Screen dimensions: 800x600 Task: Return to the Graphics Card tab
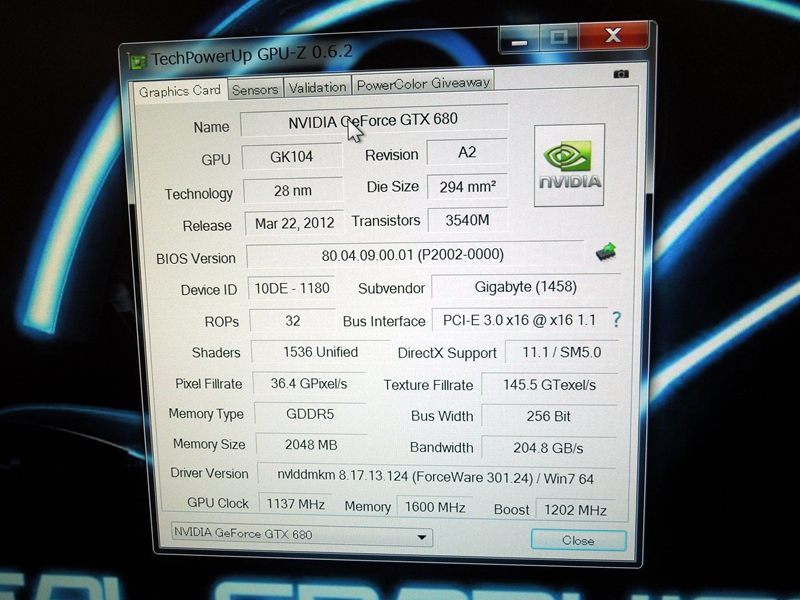coord(179,90)
